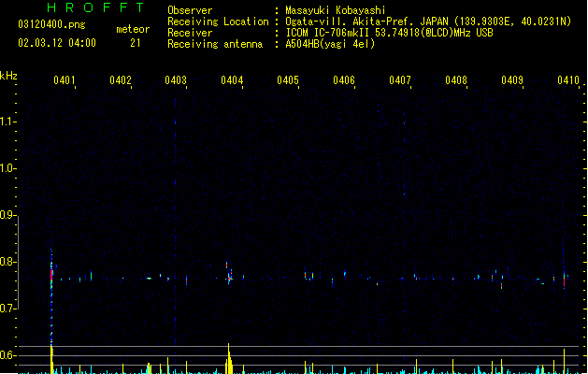Click the 0409 time marker
588x374 pixels.
(512, 80)
